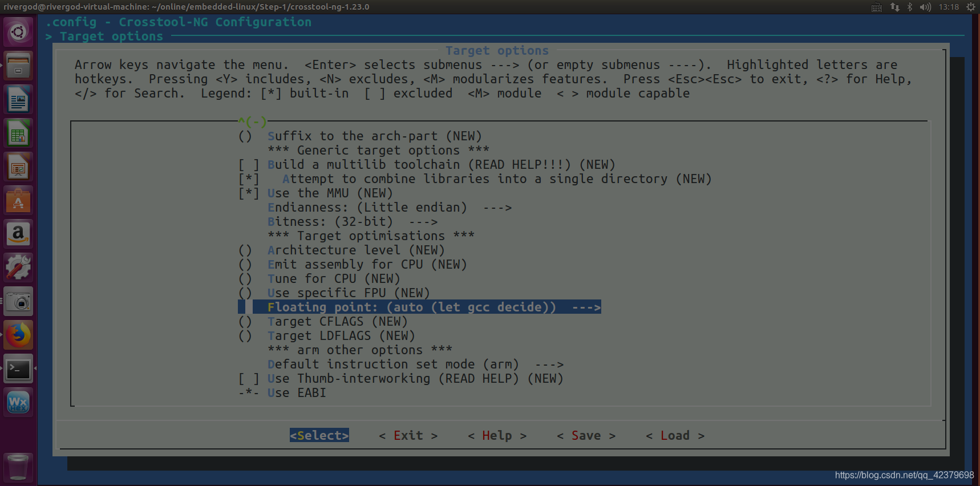This screenshot has height=486, width=980.
Task: Click the Target options breadcrumb at top
Action: coord(111,37)
